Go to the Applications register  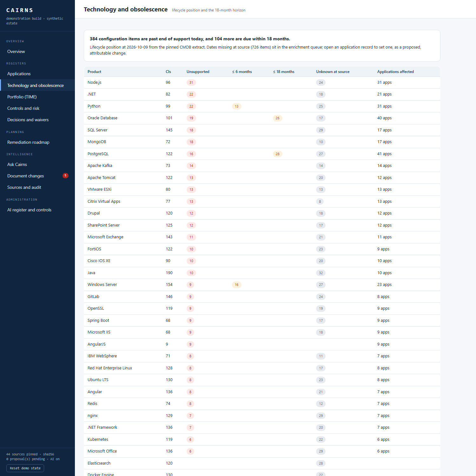[x=37, y=74]
